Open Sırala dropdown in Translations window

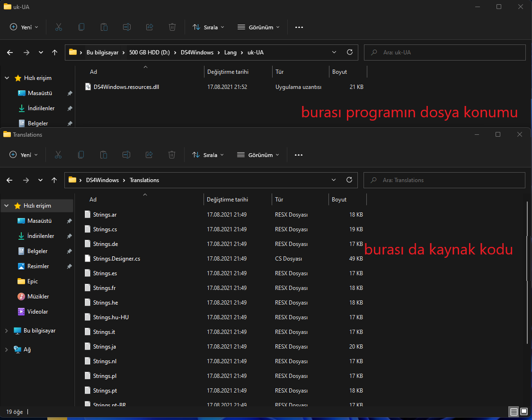pyautogui.click(x=208, y=155)
